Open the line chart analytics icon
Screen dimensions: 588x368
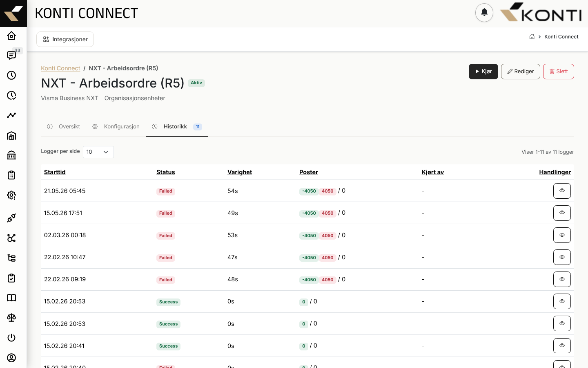click(11, 115)
